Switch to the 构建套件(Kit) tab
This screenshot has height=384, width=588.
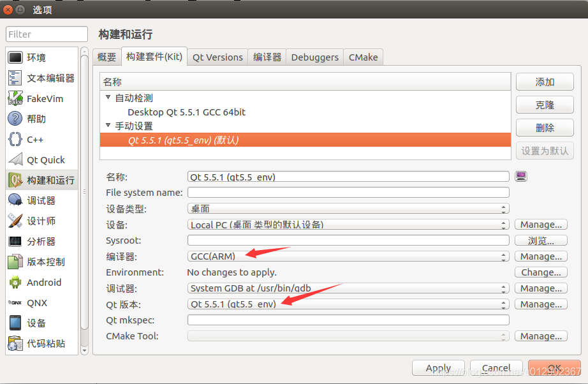pyautogui.click(x=154, y=56)
